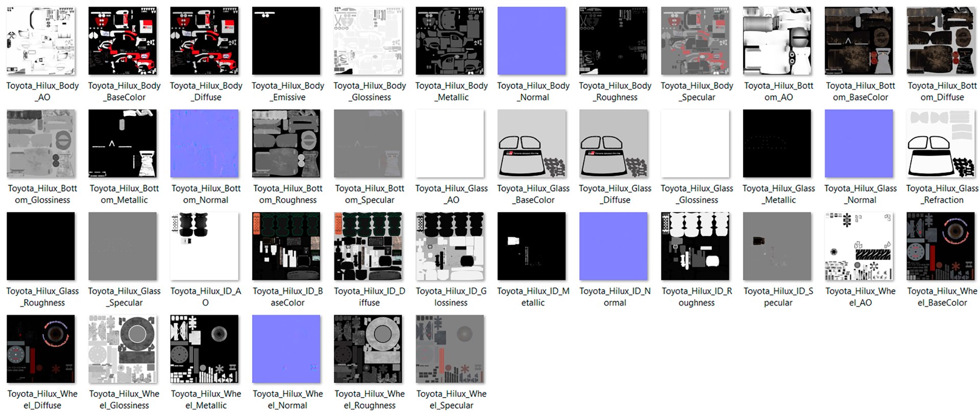Click Toyota_Hilux_Glass_Normal thumbnail
This screenshot has width=980, height=420.
pos(859,143)
